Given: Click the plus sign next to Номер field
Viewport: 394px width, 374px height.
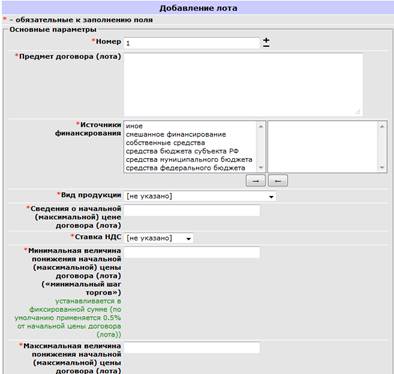Looking at the screenshot, I should coord(266,40).
